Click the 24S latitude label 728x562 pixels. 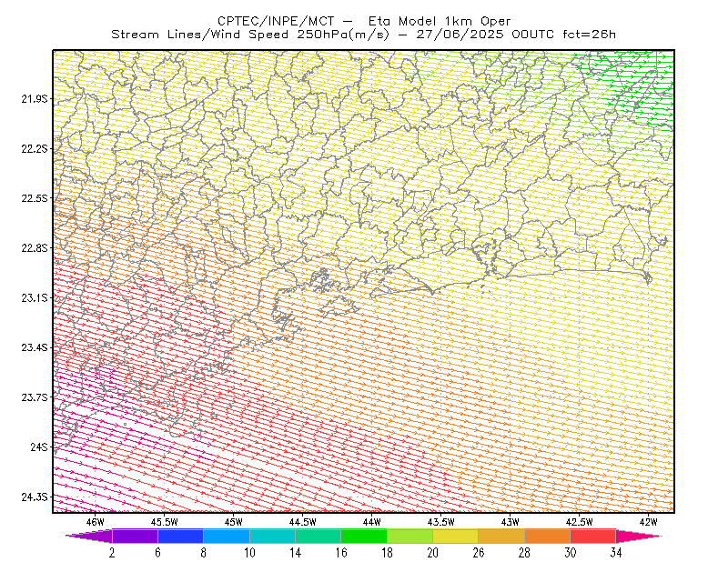39,447
